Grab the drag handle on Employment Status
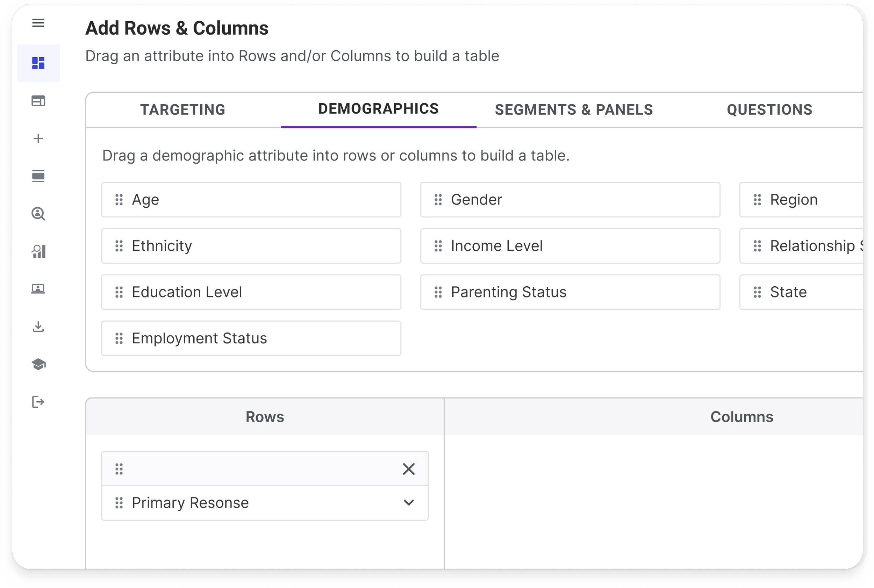Screen dimensions: 874x588 pos(119,338)
